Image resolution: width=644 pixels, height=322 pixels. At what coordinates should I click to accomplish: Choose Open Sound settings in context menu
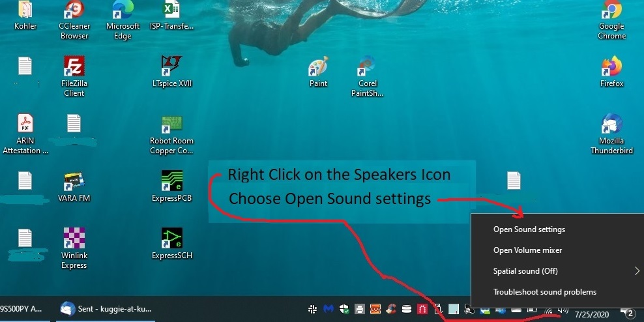pyautogui.click(x=529, y=229)
